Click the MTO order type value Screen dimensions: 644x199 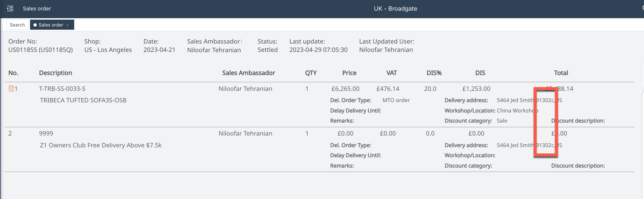coord(396,100)
